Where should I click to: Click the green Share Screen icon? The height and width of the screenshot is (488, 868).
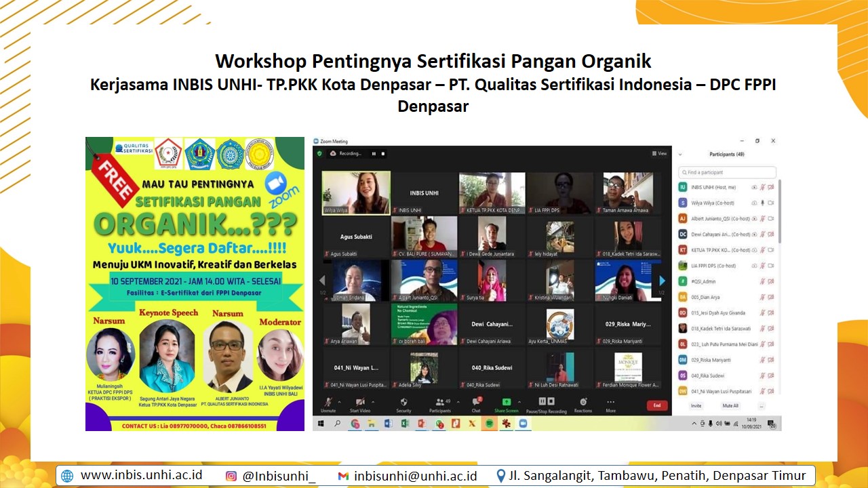point(507,402)
